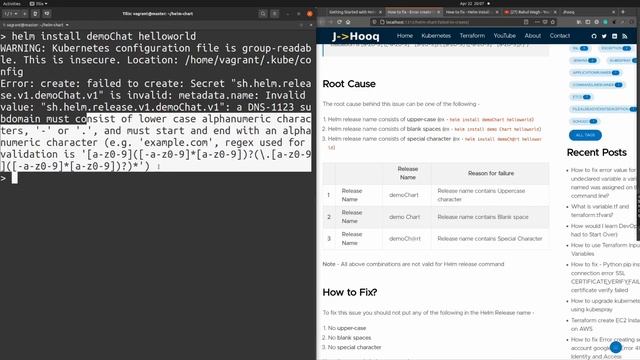Open the GitHub icon in site header
This screenshot has height=360, width=640.
click(x=594, y=36)
